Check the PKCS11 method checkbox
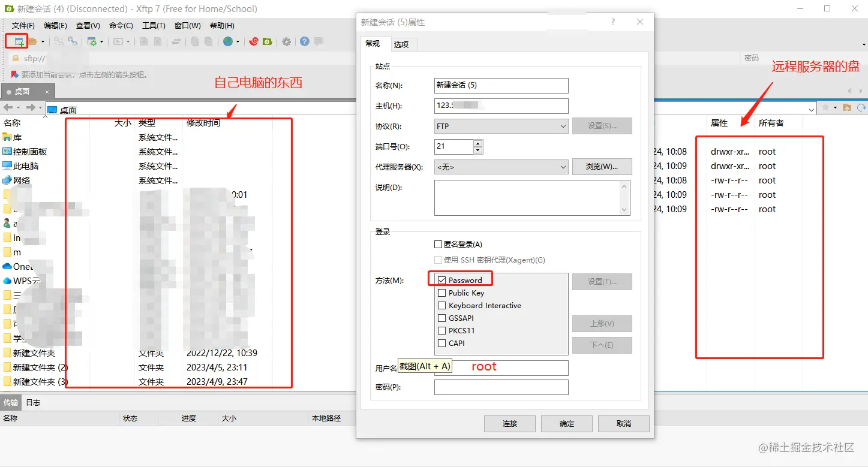868x467 pixels. (442, 331)
